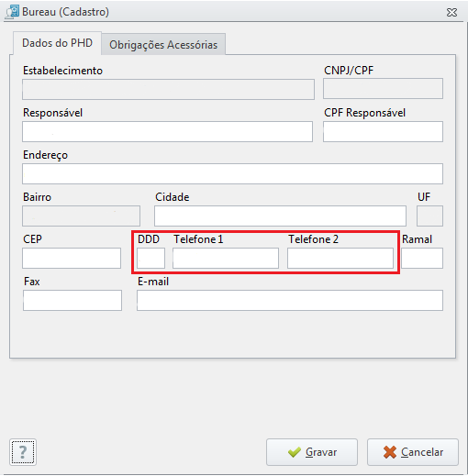This screenshot has width=468, height=476.
Task: Focus the Estabelecimento field
Action: tap(168, 89)
